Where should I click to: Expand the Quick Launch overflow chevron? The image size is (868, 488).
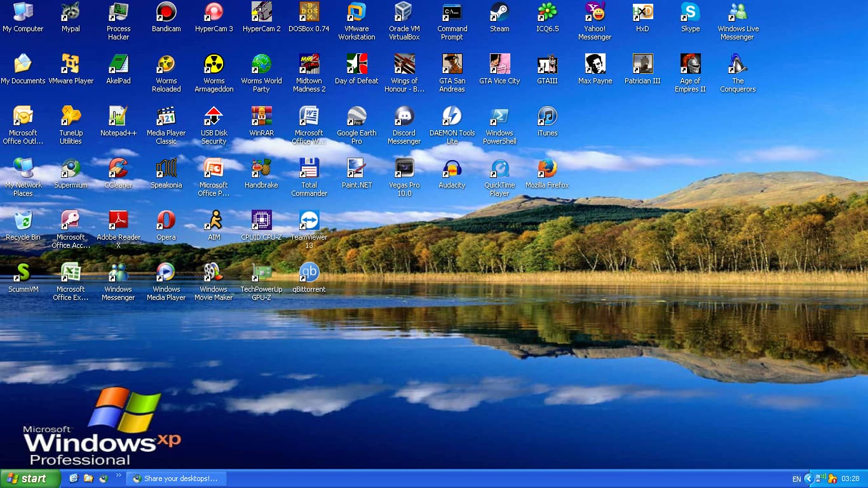(118, 475)
